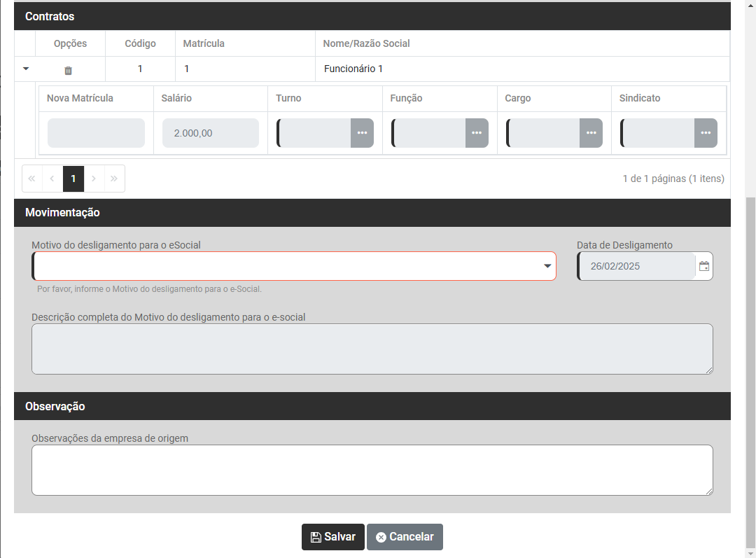Click the Observação section header
The height and width of the screenshot is (558, 756).
tap(372, 406)
